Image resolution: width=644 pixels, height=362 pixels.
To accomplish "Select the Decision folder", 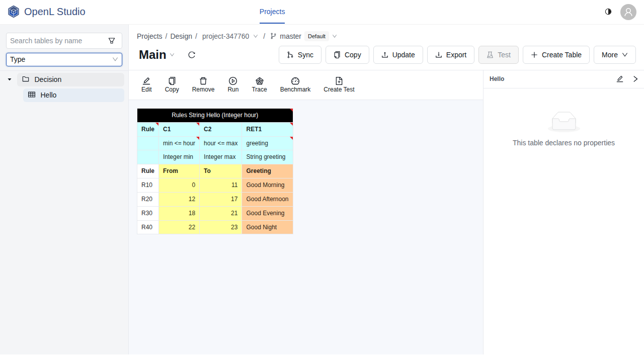I will pyautogui.click(x=70, y=79).
